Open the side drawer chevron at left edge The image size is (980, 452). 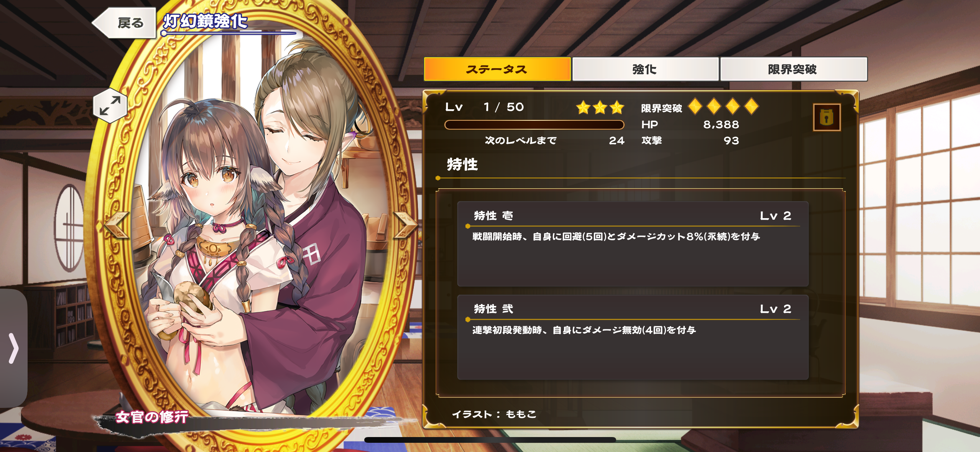click(13, 348)
